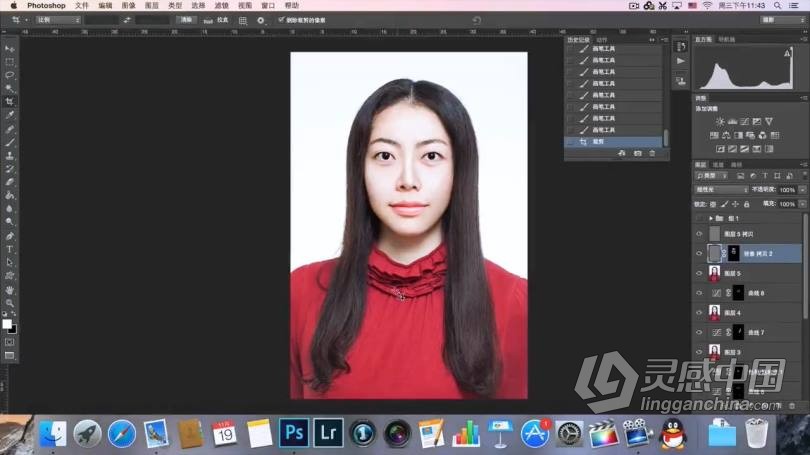
Task: Add a Channel Mixer adjustment
Action: click(x=762, y=135)
